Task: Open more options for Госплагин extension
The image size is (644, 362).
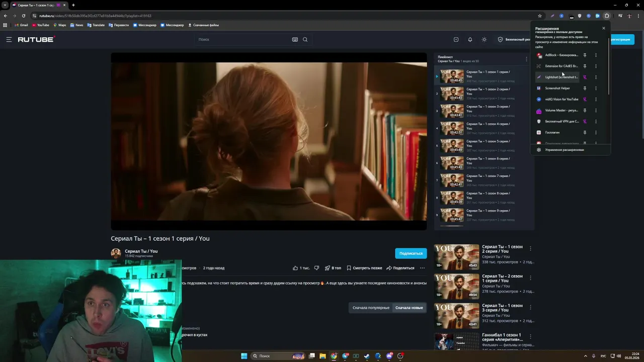Action: (596, 133)
